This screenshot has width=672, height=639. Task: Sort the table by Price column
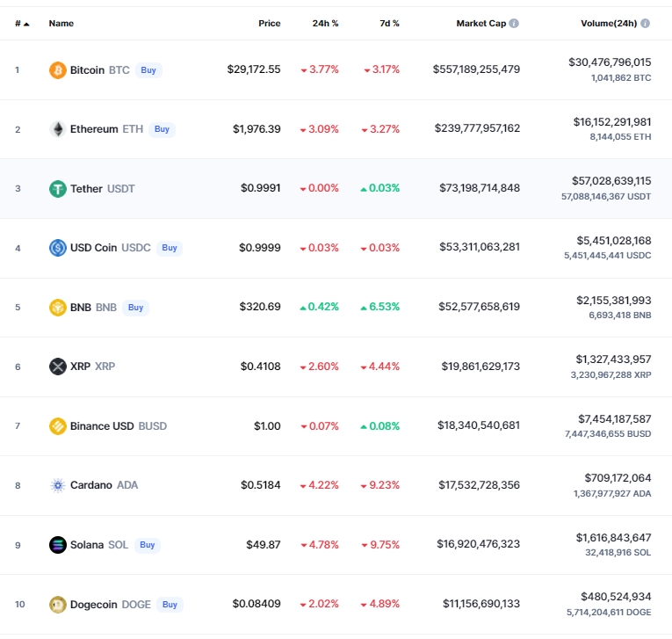(x=270, y=24)
